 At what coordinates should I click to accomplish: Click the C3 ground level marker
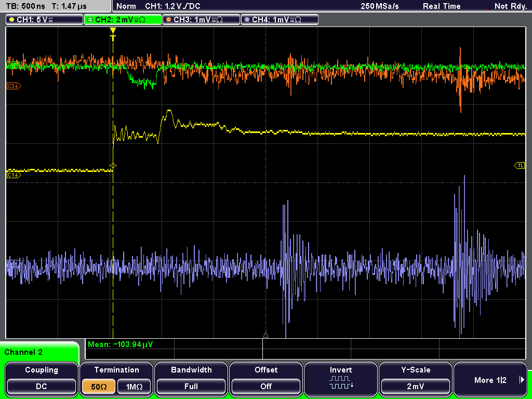tap(14, 86)
